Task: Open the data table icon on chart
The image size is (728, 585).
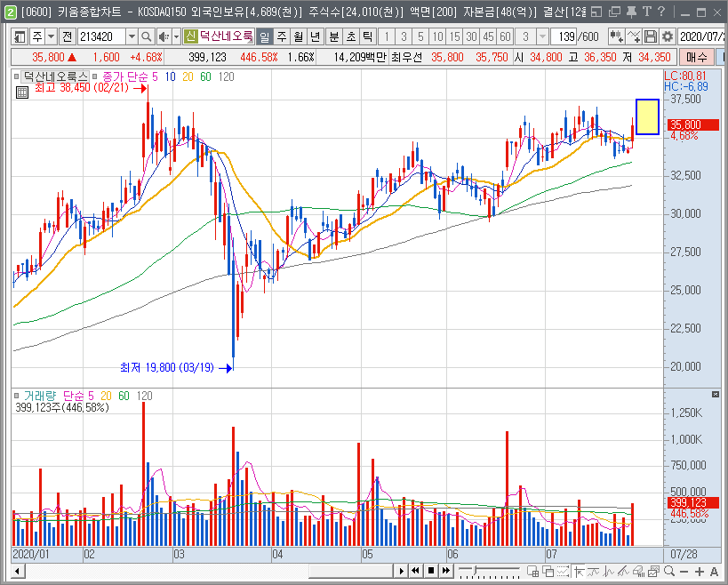Action: 22,92
